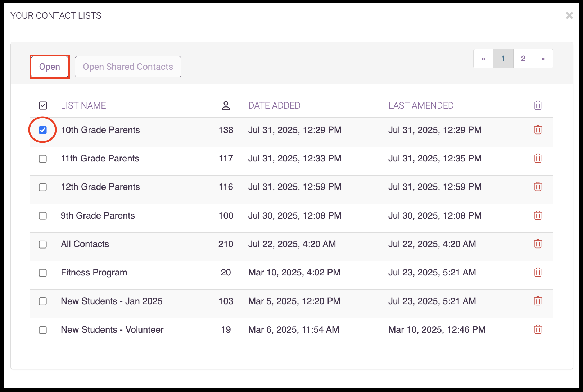Click the contacts count person icon
Screen dimensions: 583x392
pyautogui.click(x=226, y=105)
